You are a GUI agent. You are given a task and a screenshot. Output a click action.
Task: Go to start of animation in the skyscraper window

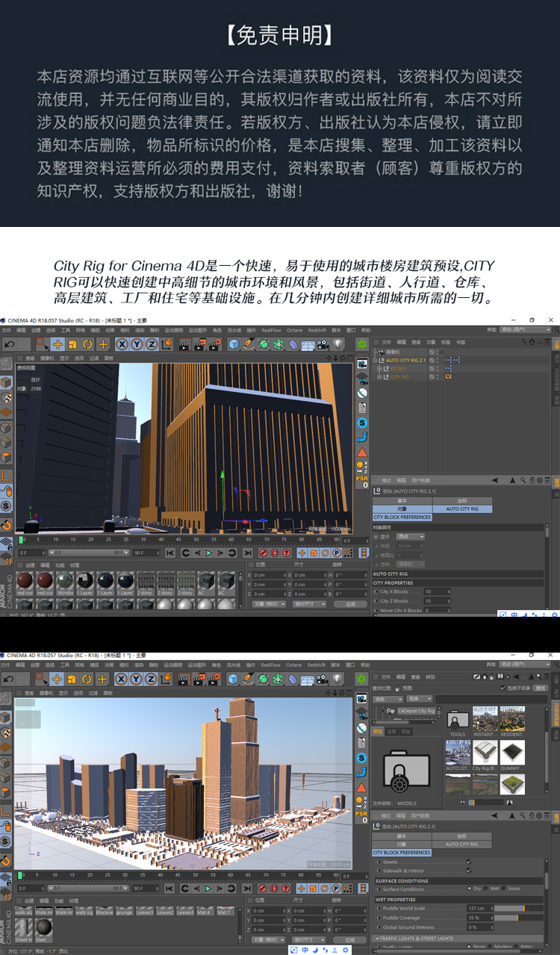(170, 553)
